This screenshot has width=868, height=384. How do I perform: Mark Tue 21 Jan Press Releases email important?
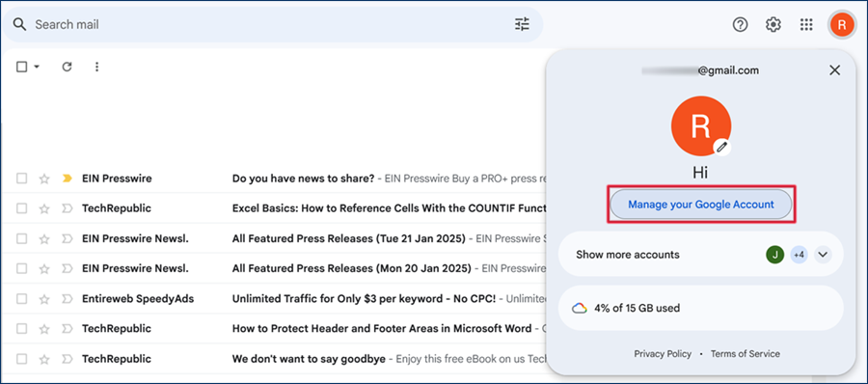click(x=67, y=239)
